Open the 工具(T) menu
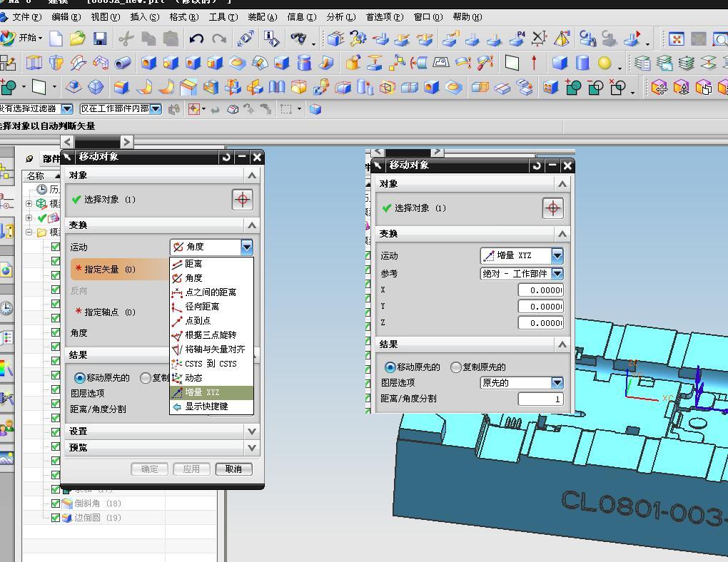This screenshot has width=728, height=562. pyautogui.click(x=223, y=17)
